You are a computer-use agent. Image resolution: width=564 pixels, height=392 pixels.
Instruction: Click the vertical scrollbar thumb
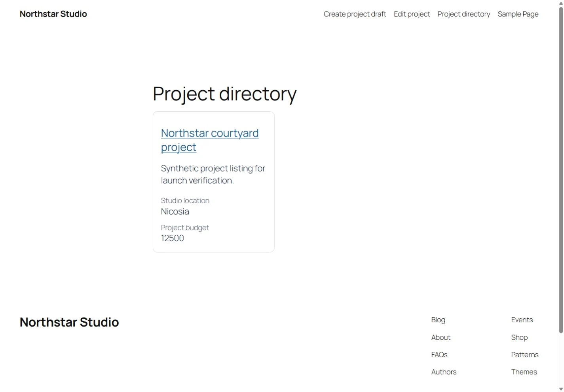click(x=561, y=170)
